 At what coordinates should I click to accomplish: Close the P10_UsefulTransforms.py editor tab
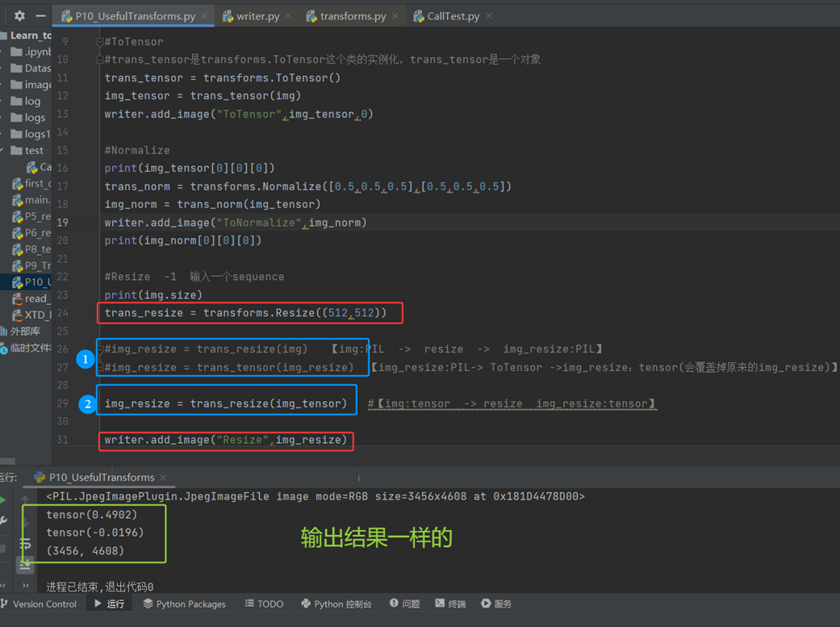coord(205,16)
